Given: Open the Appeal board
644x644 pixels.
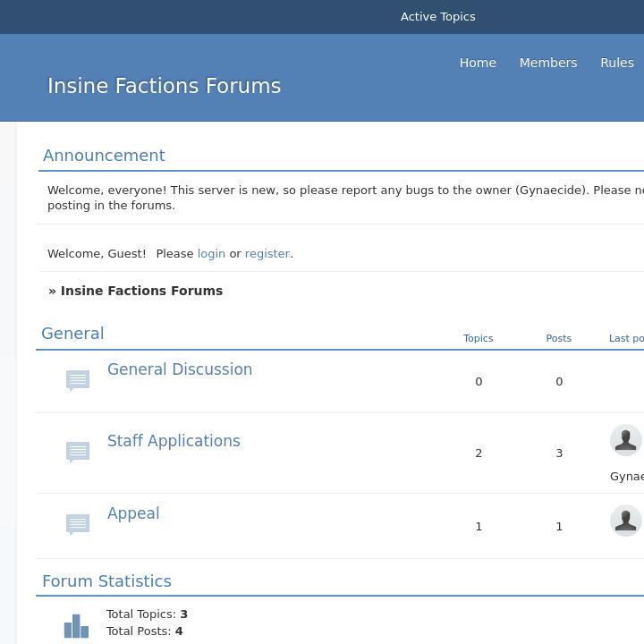Looking at the screenshot, I should coord(133,513).
